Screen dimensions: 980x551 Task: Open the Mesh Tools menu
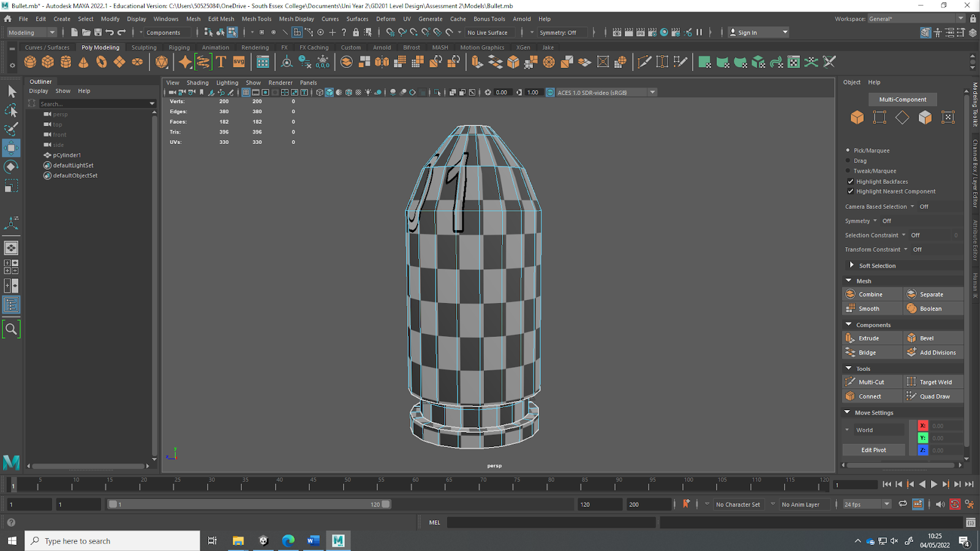coord(256,19)
